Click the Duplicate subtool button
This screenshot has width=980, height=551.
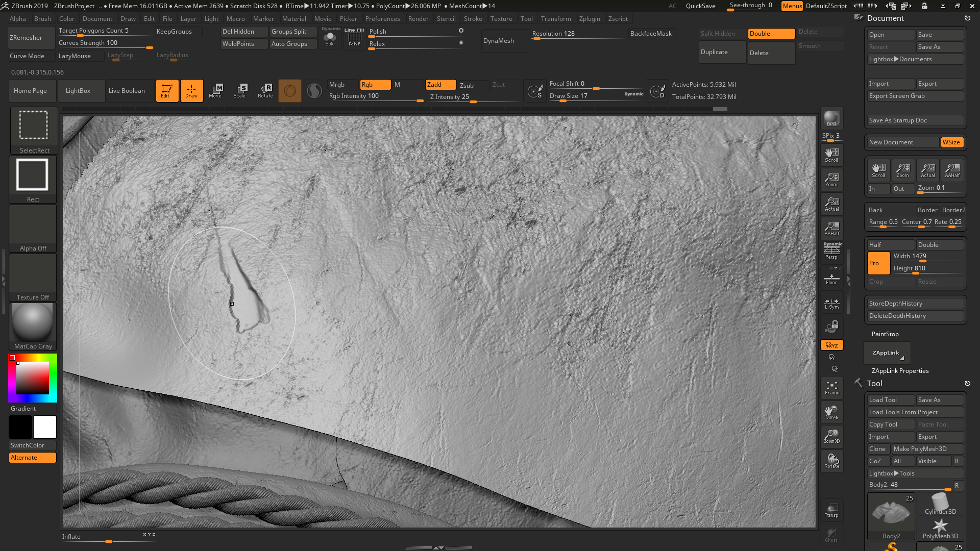click(x=722, y=52)
